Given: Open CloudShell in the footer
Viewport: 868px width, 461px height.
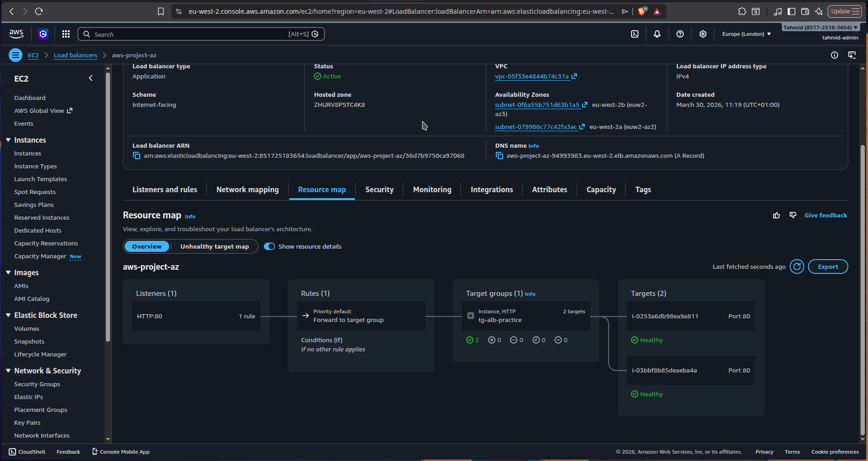Looking at the screenshot, I should [27, 452].
